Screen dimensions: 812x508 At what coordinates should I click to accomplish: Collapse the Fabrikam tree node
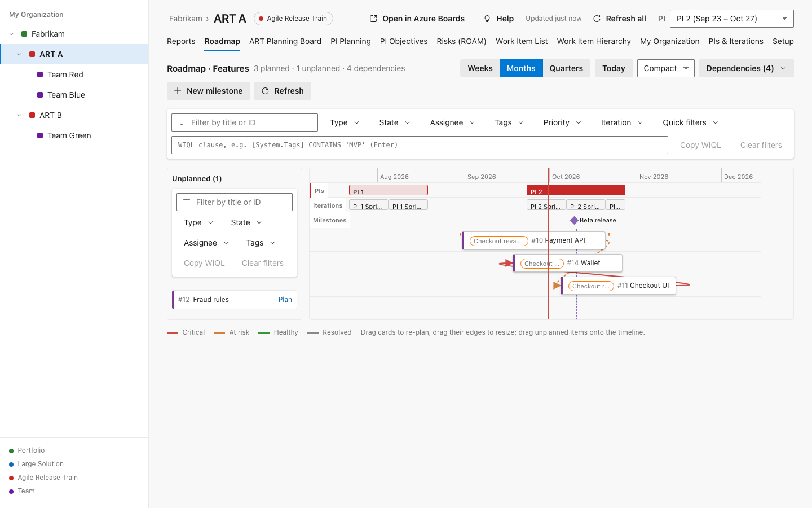pos(11,34)
